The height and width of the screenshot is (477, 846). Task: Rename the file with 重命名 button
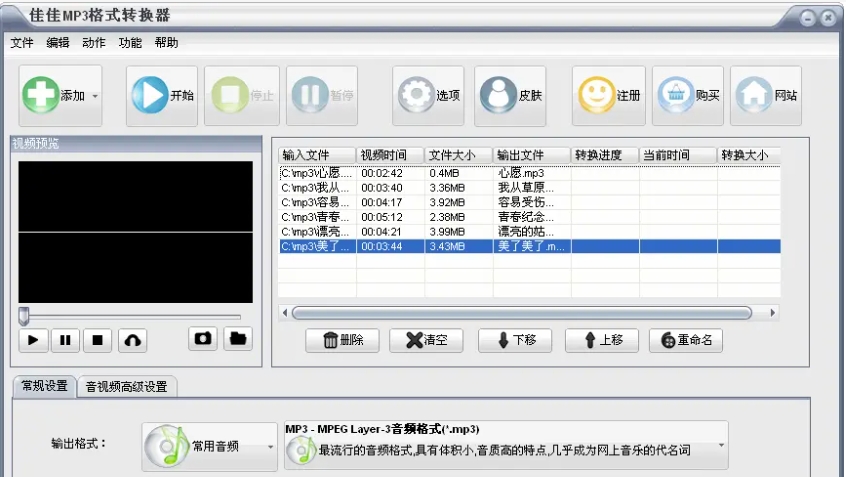(x=686, y=340)
